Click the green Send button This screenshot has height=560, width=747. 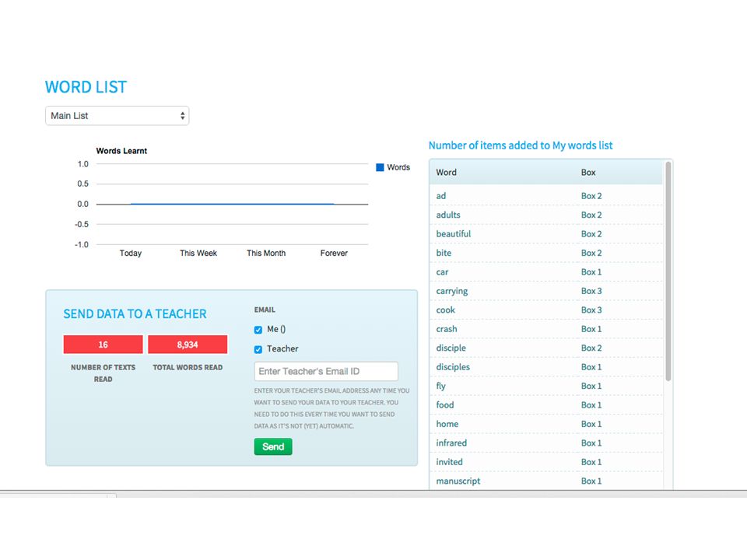(273, 446)
